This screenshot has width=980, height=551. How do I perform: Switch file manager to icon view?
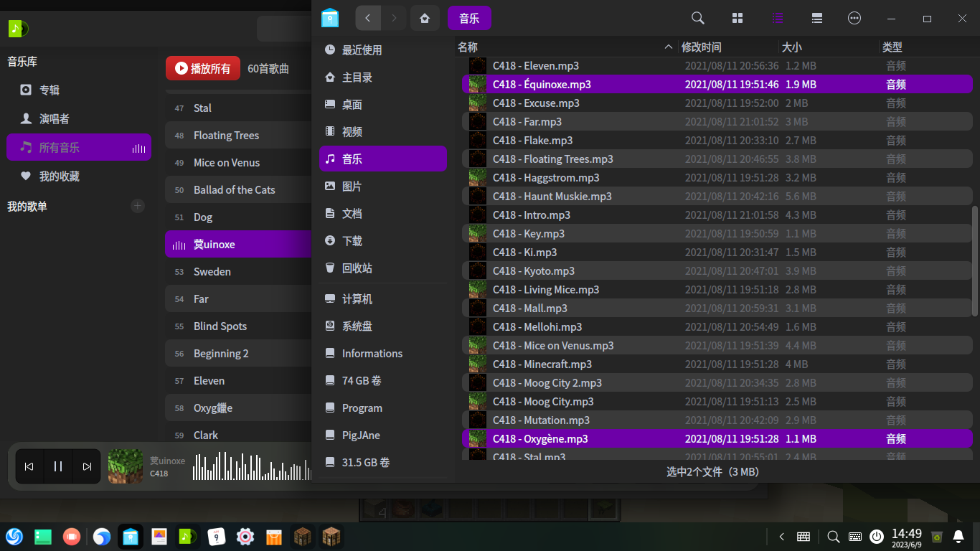(x=738, y=18)
